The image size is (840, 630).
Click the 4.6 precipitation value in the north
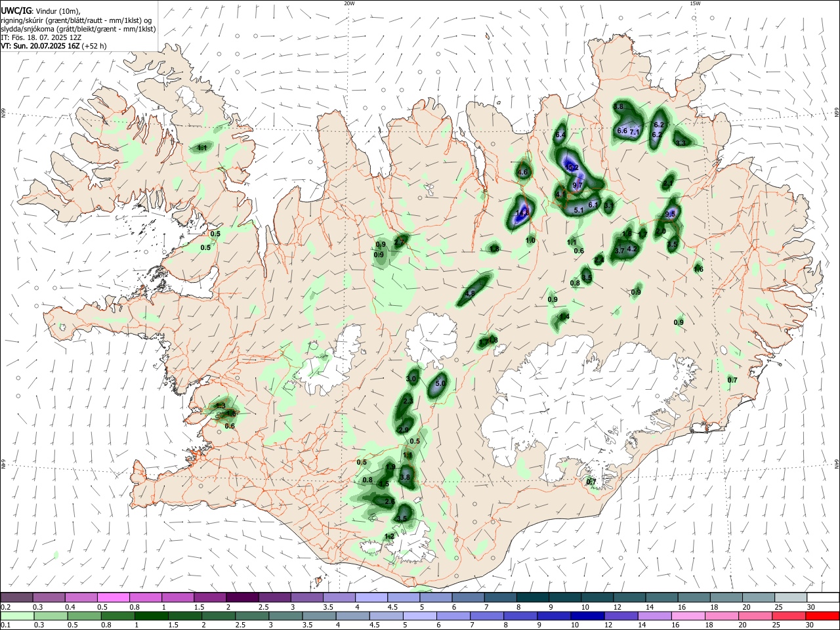coord(523,173)
